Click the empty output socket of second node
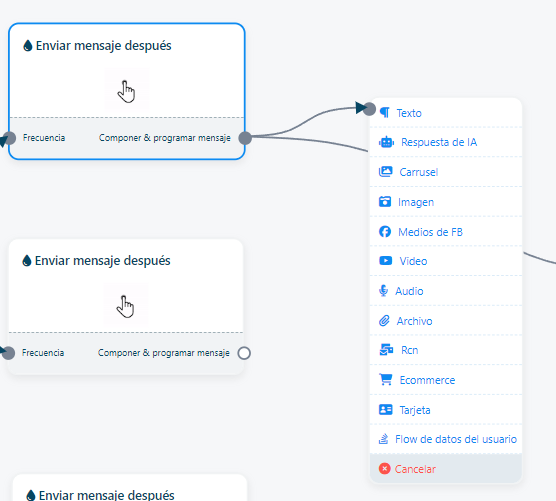The image size is (556, 501). [244, 353]
